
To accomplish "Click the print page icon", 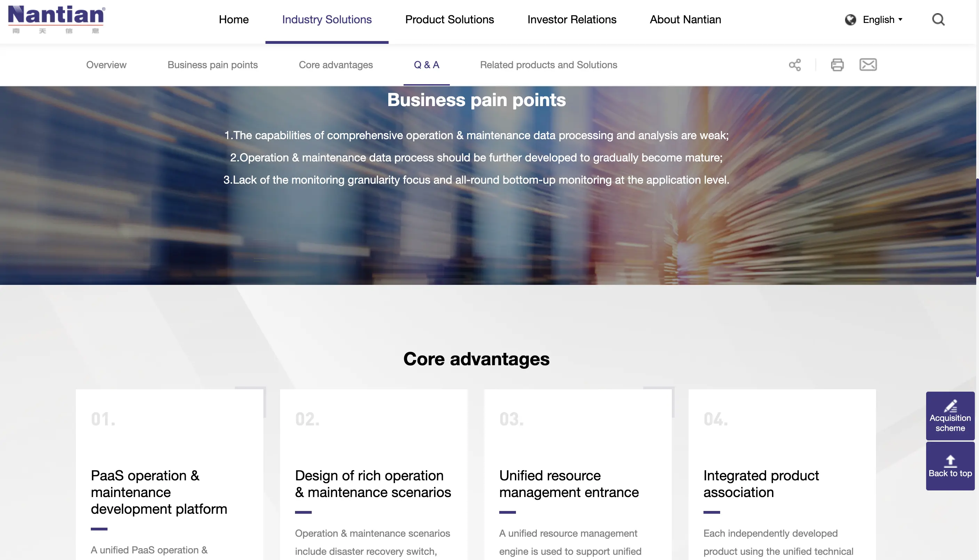I will (837, 65).
